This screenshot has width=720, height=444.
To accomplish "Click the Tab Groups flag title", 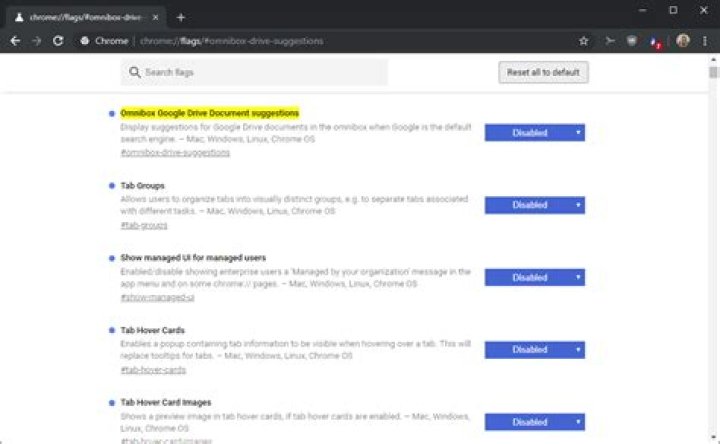I will (142, 185).
